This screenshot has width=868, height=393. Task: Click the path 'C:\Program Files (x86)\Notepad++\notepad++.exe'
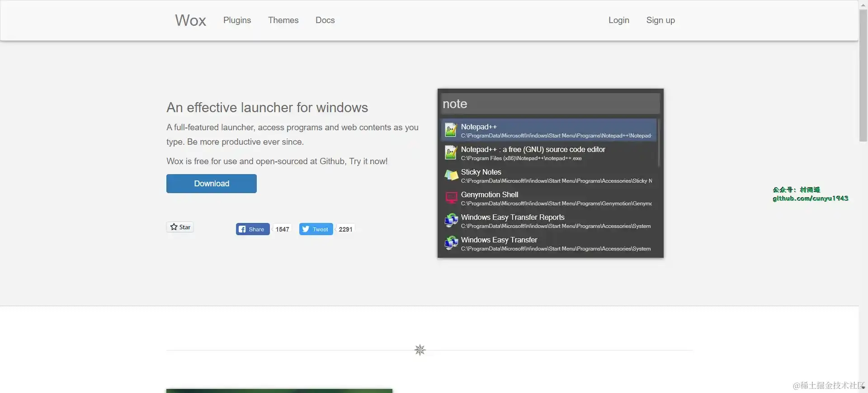tap(521, 158)
